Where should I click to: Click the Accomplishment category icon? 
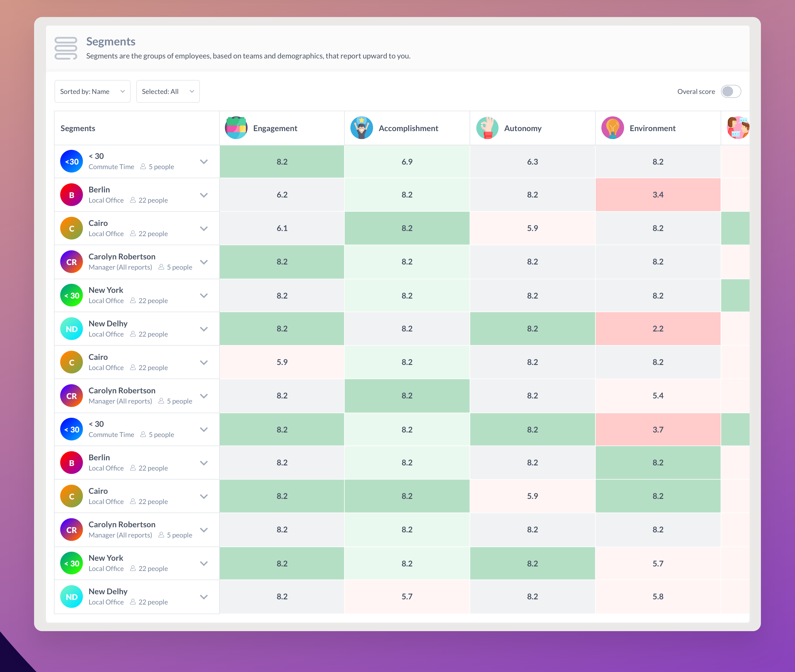click(361, 128)
